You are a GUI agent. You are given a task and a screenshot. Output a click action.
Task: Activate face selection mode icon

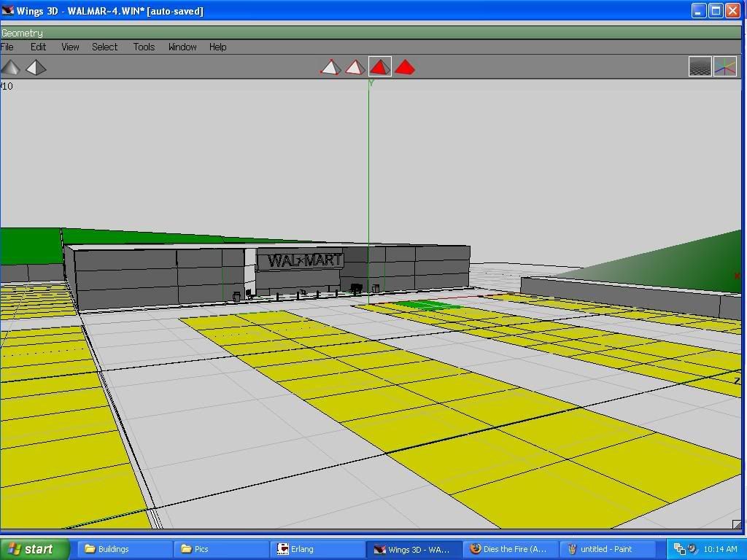point(379,67)
